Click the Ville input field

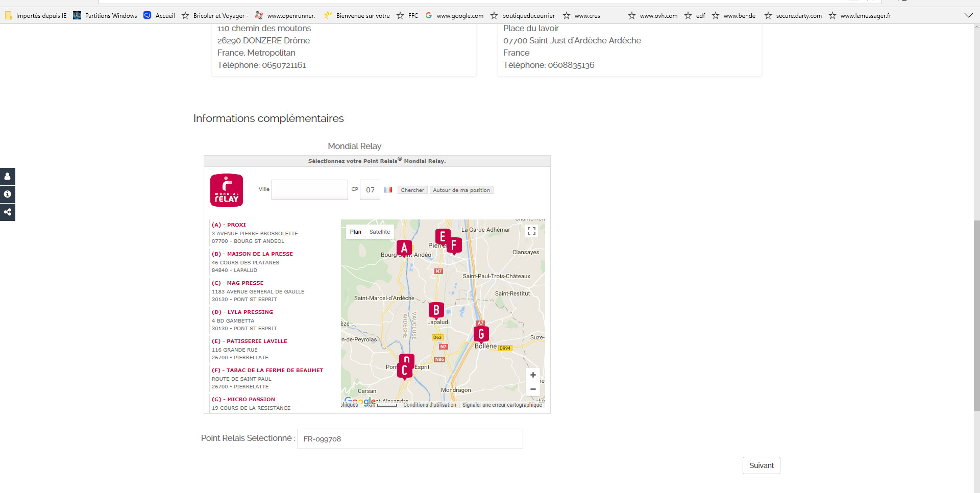pyautogui.click(x=310, y=190)
